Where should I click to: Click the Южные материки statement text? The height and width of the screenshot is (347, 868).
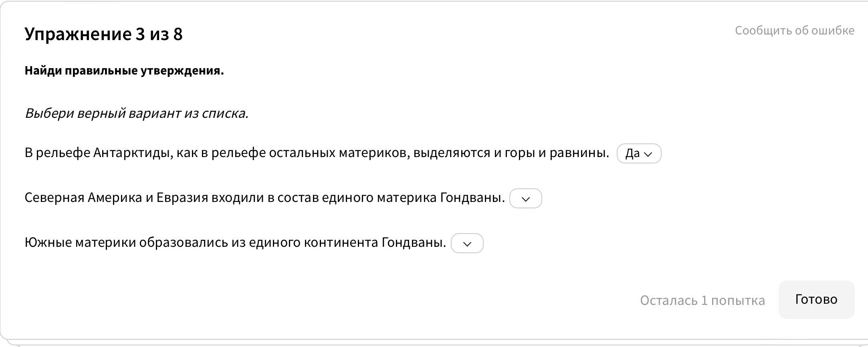point(235,242)
